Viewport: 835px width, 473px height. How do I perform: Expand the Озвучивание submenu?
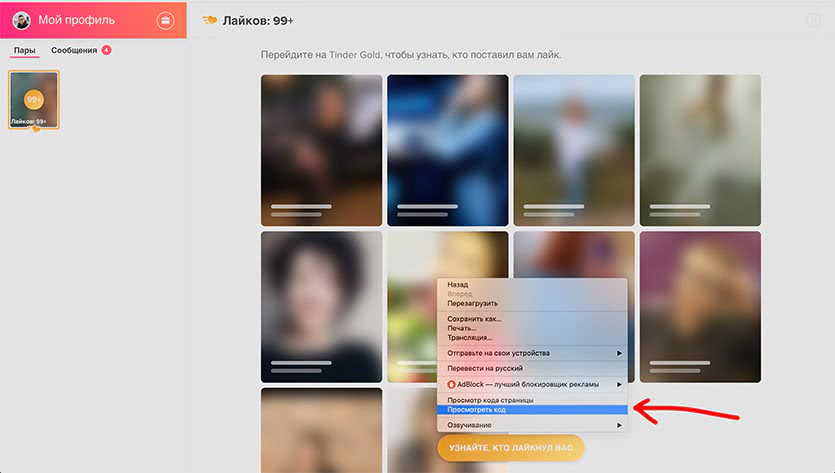pos(470,425)
